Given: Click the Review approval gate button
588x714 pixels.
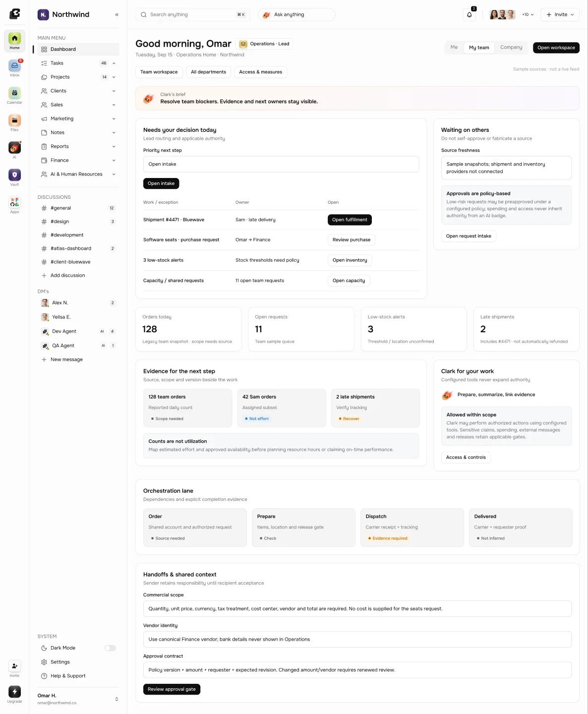Looking at the screenshot, I should pos(172,689).
